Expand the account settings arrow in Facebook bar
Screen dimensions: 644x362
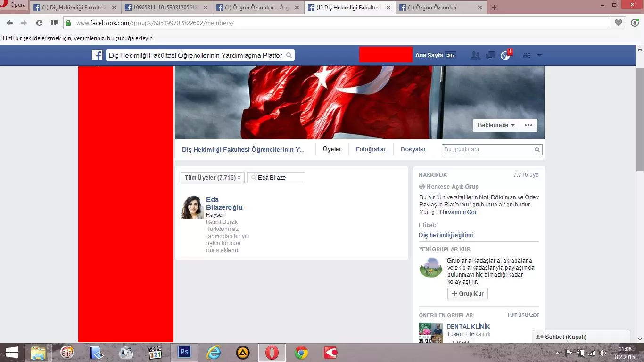click(x=539, y=55)
